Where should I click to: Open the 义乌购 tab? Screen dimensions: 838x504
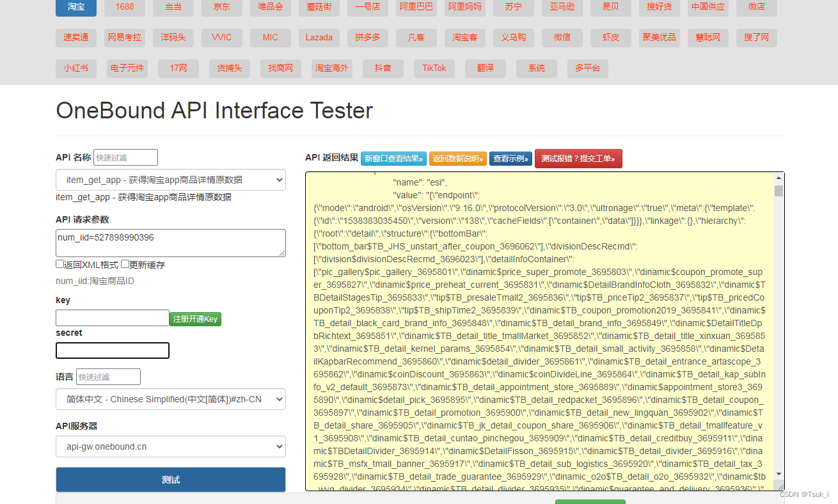pos(514,38)
